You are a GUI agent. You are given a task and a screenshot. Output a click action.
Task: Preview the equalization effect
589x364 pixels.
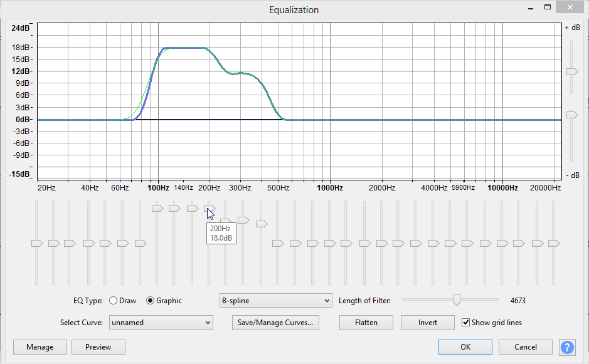[x=98, y=346]
